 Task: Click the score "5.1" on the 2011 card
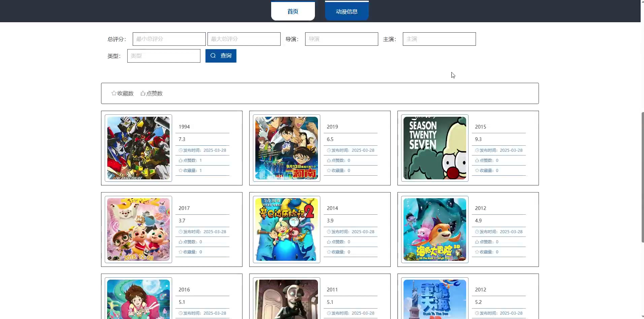click(330, 302)
